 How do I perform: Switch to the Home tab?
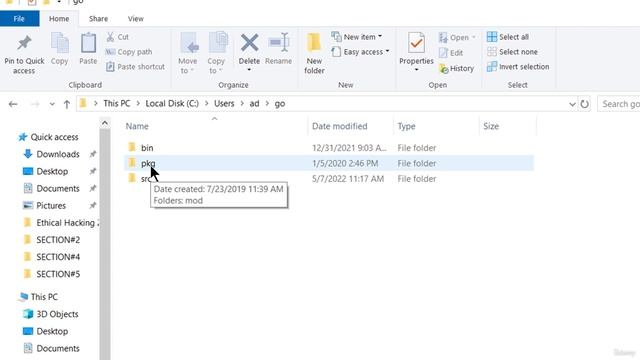[x=59, y=19]
